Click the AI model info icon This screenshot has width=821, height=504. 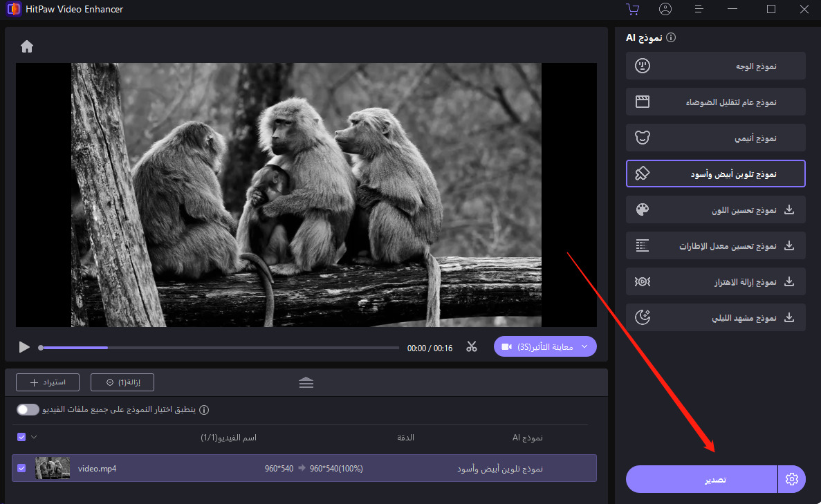pyautogui.click(x=670, y=38)
